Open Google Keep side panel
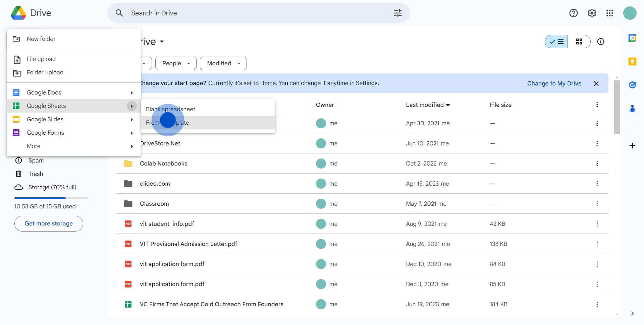 (x=632, y=62)
